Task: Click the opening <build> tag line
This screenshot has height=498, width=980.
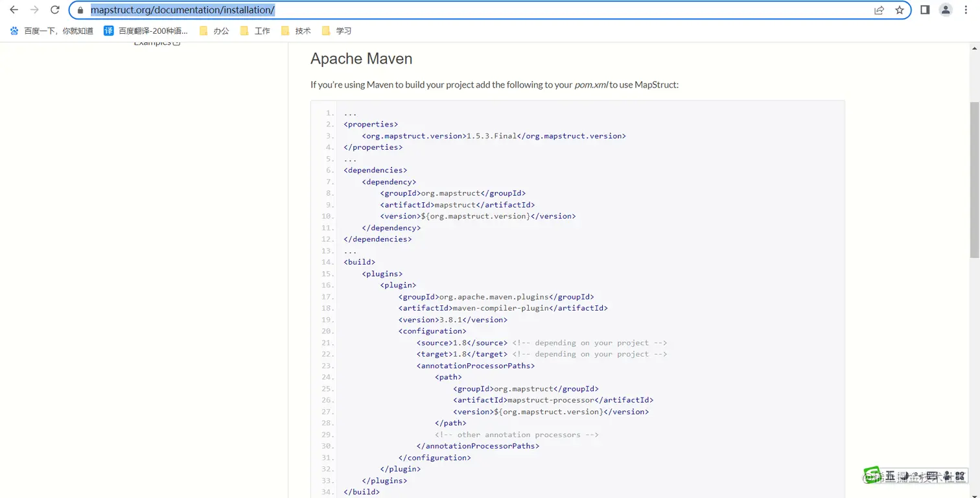Action: 360,262
